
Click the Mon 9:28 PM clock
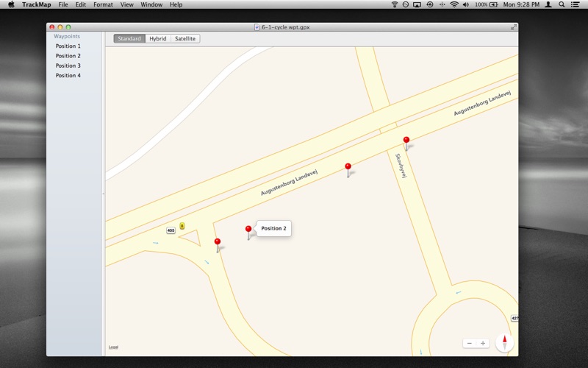point(521,4)
